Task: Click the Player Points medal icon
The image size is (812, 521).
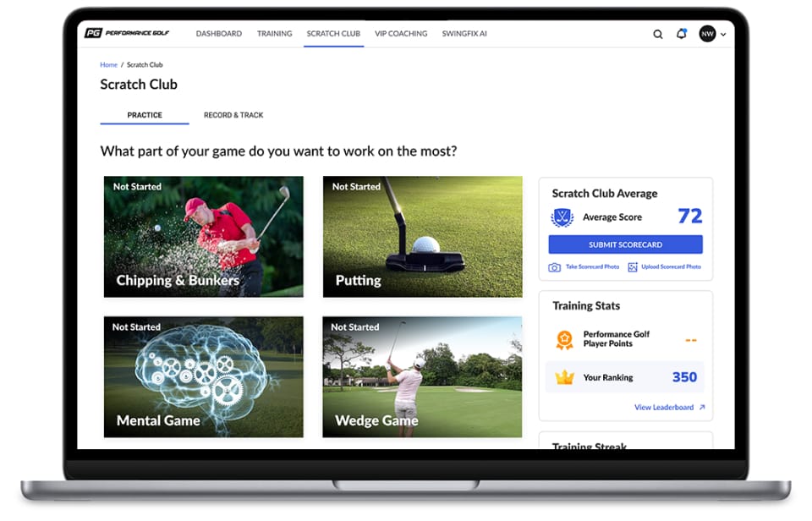Action: tap(564, 340)
